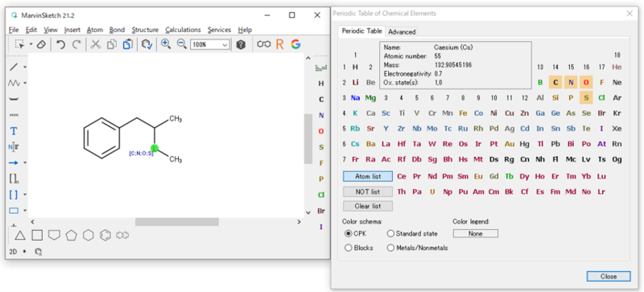Insert the cyclohexane hexagon template

[89, 236]
